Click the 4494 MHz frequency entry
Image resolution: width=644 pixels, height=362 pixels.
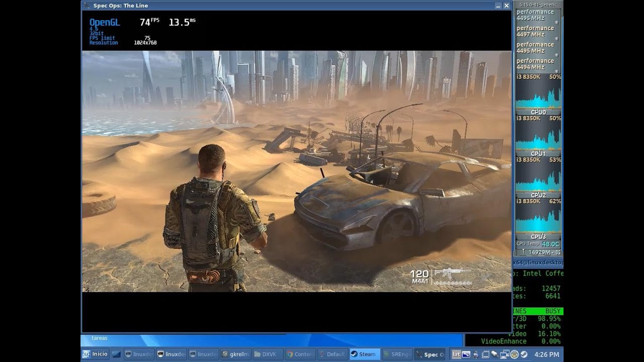(530, 67)
